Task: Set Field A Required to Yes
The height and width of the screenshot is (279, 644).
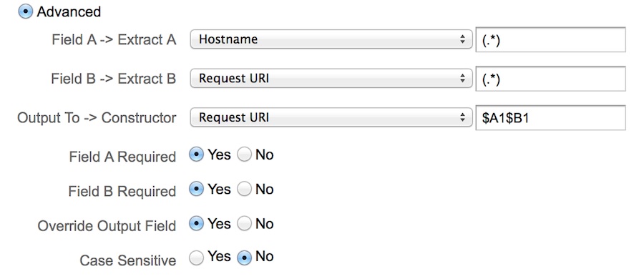Action: coord(196,155)
